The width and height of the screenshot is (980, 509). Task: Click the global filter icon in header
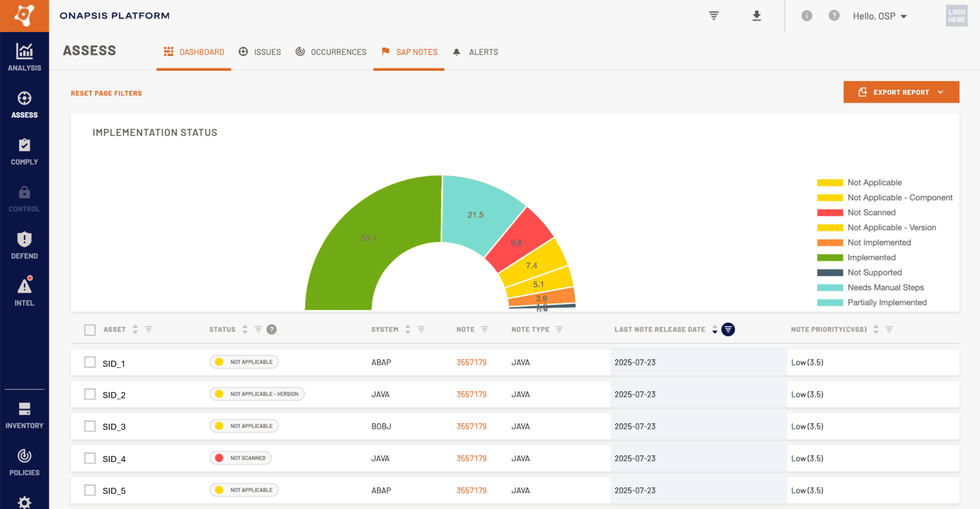click(x=714, y=16)
